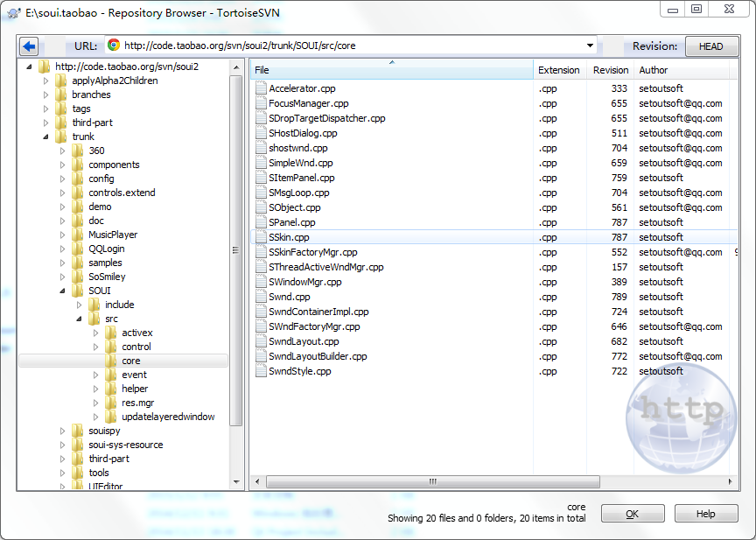The height and width of the screenshot is (540, 756).
Task: Open the URL history dropdown arrow
Action: (590, 46)
